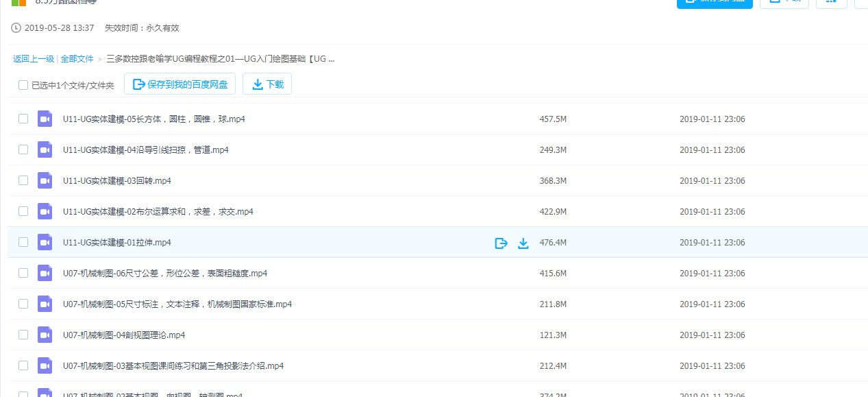
Task: Tick checkbox for U07-机械制图-05尺寸标注 file
Action: 23,304
